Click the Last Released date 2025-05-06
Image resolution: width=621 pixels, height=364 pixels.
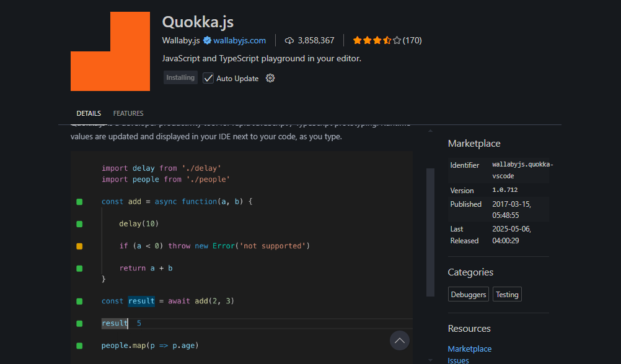click(x=512, y=235)
